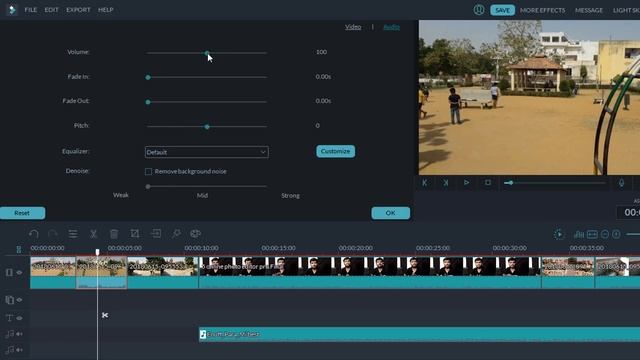Open the Edit settings list icon
Image resolution: width=640 pixels, height=360 pixels.
click(73, 233)
